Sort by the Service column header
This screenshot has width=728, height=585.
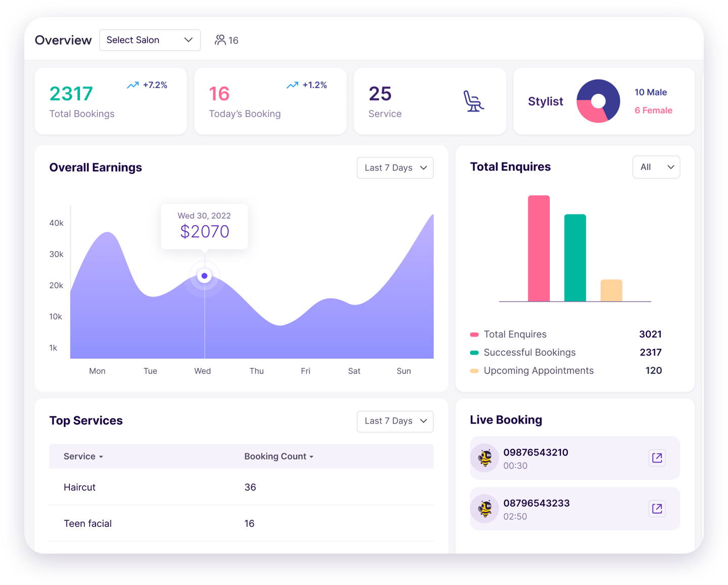click(84, 456)
